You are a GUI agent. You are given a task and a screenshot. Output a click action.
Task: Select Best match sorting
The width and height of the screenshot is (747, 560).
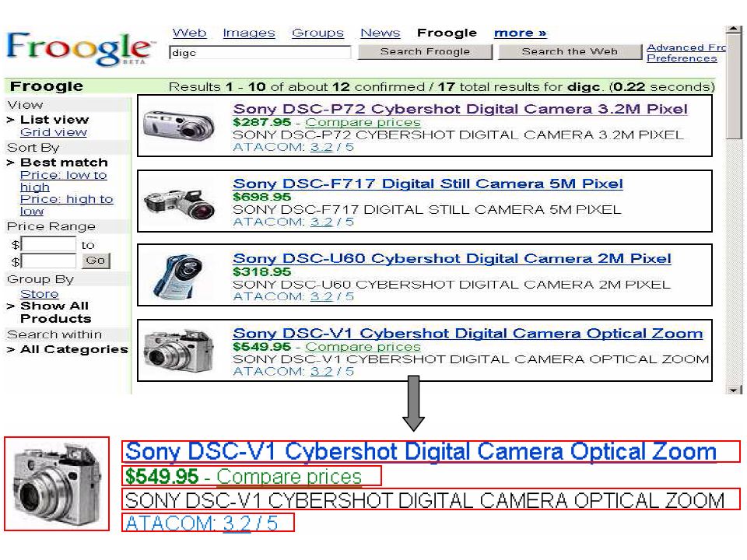(64, 163)
